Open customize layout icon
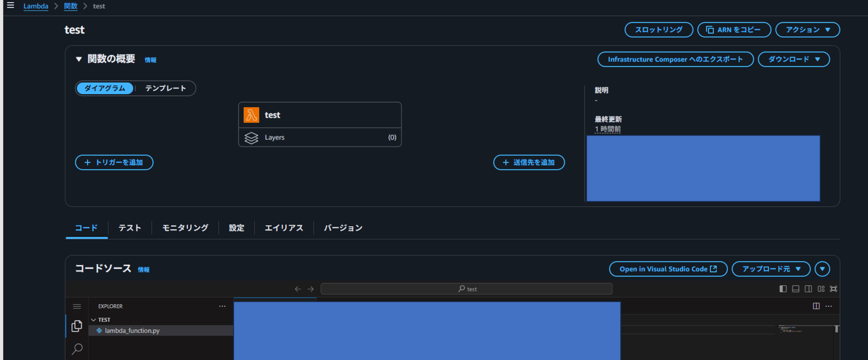The image size is (868, 360). click(821, 289)
